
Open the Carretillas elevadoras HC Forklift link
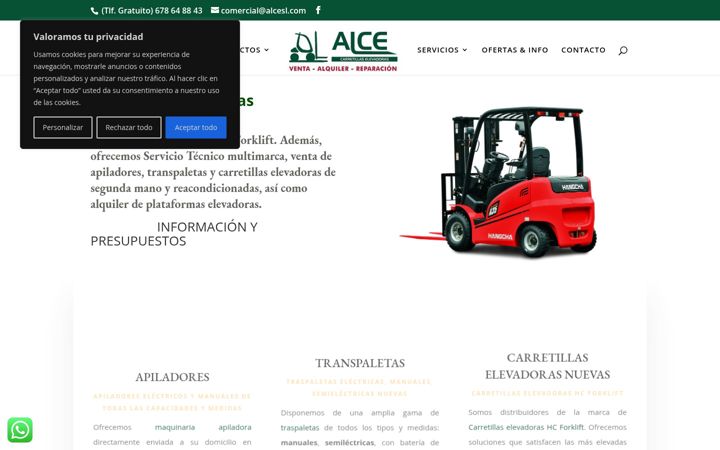point(526,427)
